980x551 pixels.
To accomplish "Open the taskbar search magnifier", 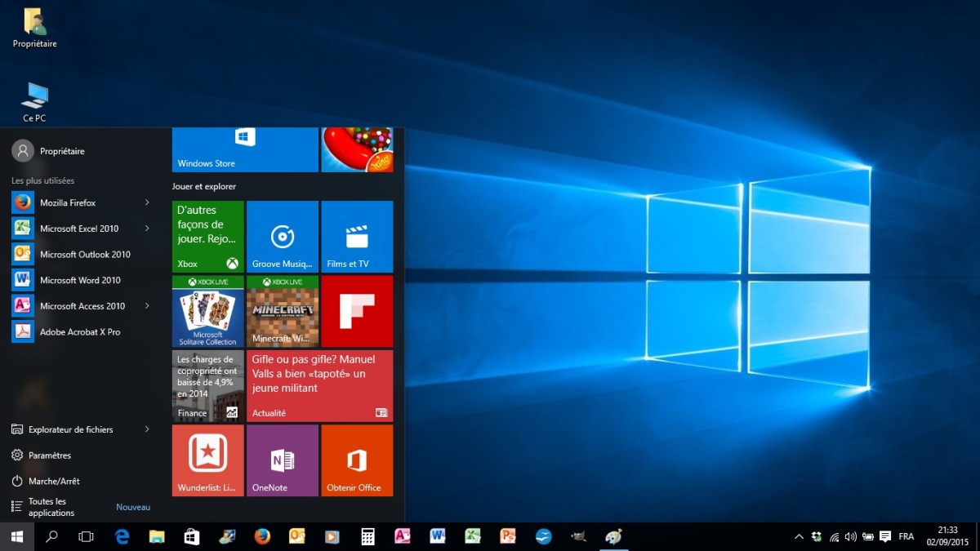I will click(x=51, y=536).
